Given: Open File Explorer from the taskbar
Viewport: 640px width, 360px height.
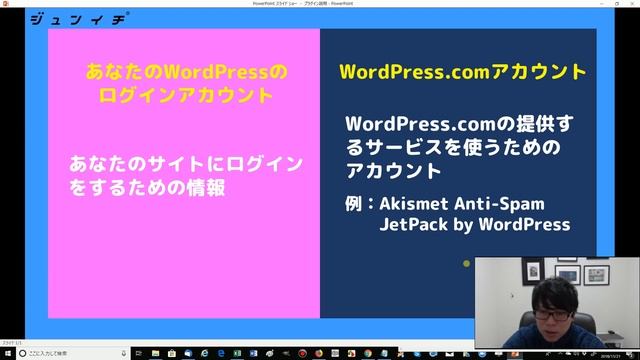Looking at the screenshot, I should (156, 353).
